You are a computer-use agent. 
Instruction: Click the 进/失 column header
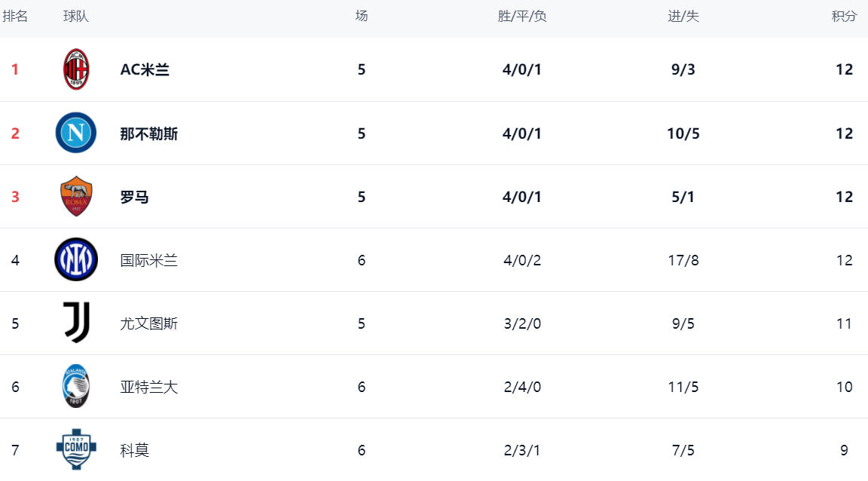tap(683, 17)
